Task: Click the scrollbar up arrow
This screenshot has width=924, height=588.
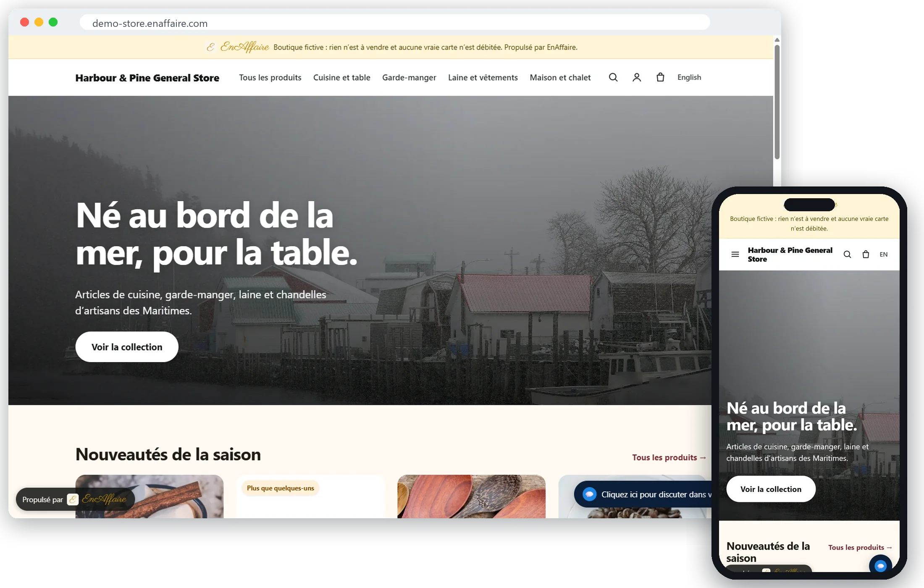Action: coord(777,39)
